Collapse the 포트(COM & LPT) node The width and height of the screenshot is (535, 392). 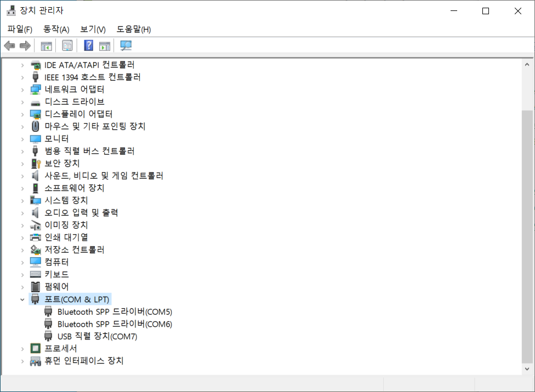pyautogui.click(x=22, y=299)
